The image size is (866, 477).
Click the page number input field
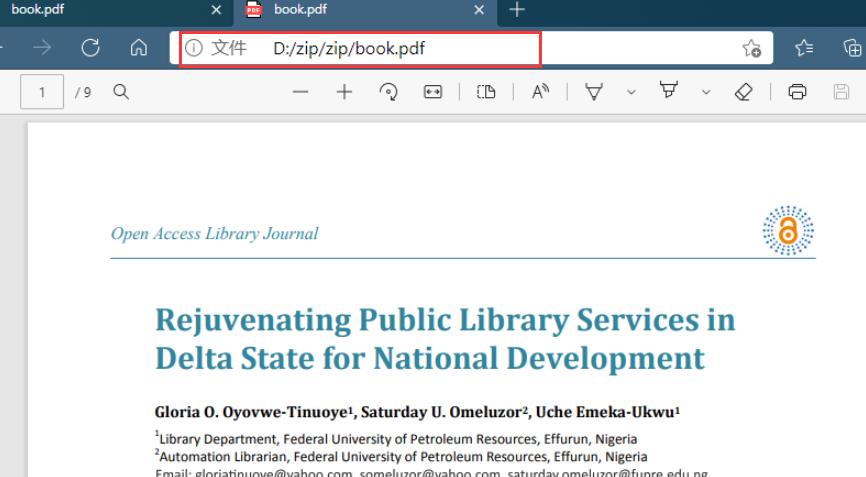point(42,92)
